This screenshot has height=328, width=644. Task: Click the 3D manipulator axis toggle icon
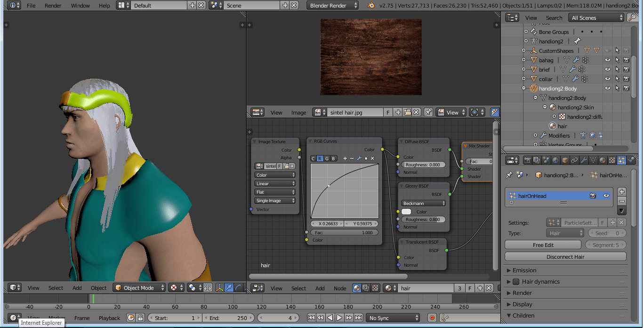pos(219,287)
